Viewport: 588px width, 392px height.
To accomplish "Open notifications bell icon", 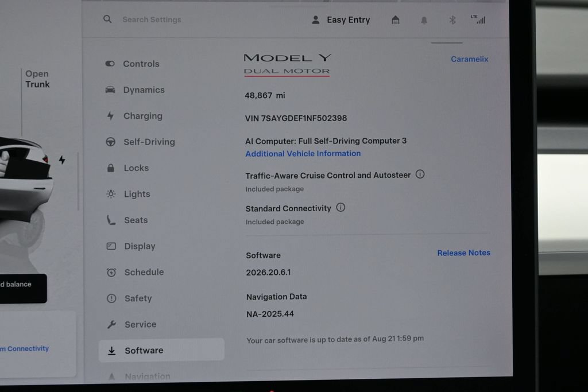I will tap(424, 20).
